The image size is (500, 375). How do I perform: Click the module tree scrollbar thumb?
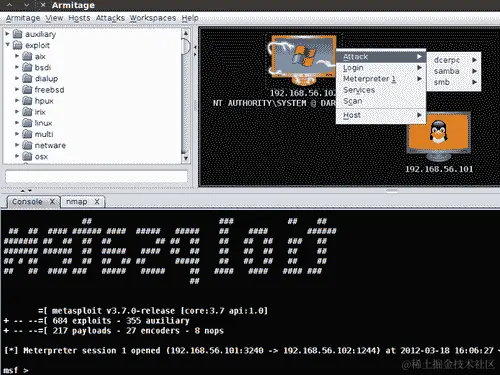point(186,46)
